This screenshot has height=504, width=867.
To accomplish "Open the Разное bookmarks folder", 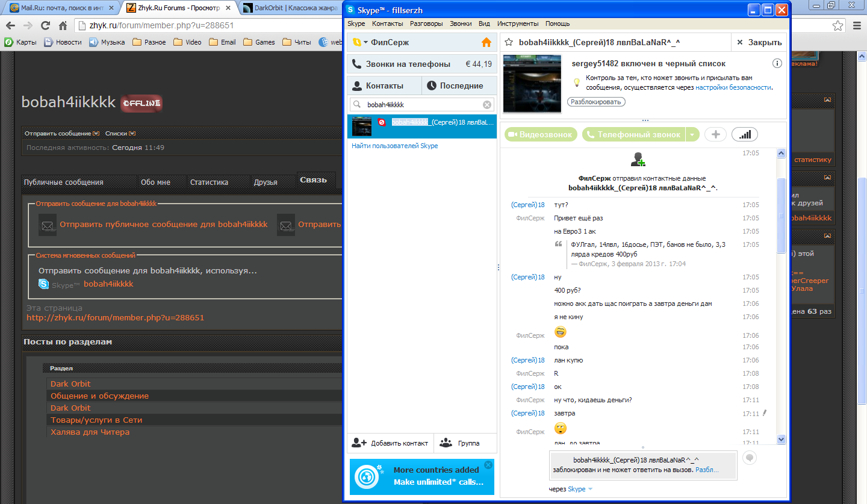I will pyautogui.click(x=149, y=42).
